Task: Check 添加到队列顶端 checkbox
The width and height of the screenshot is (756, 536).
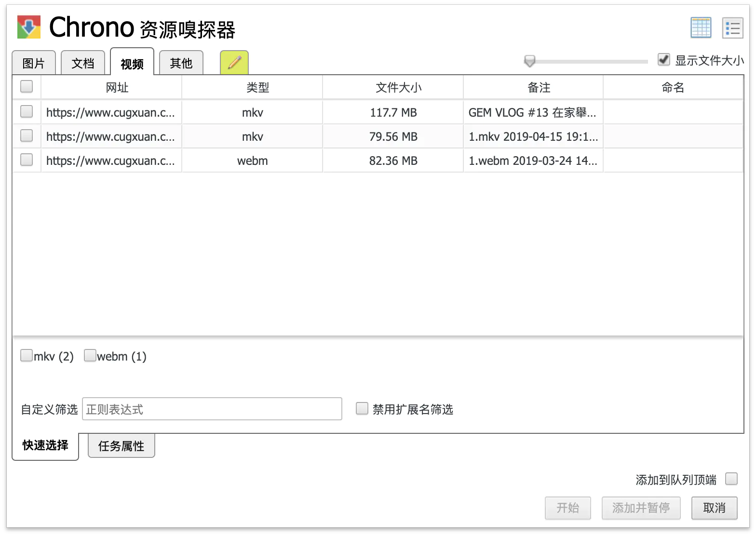Action: pos(731,479)
